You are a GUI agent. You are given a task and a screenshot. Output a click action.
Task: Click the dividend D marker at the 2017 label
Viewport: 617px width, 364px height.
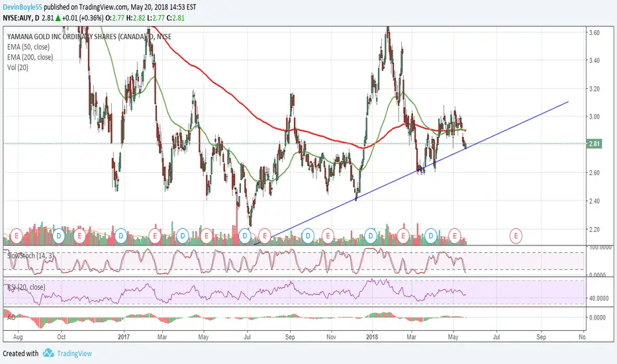pos(120,236)
